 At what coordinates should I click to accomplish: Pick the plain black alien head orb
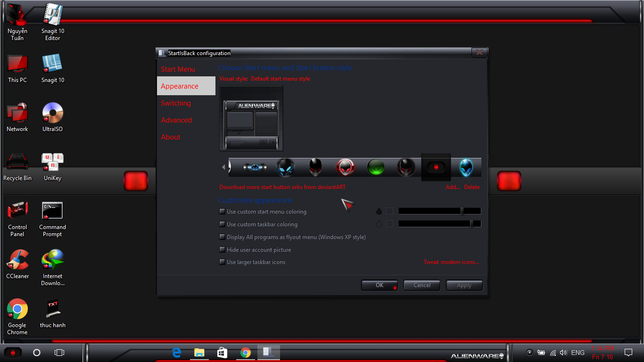click(x=315, y=167)
